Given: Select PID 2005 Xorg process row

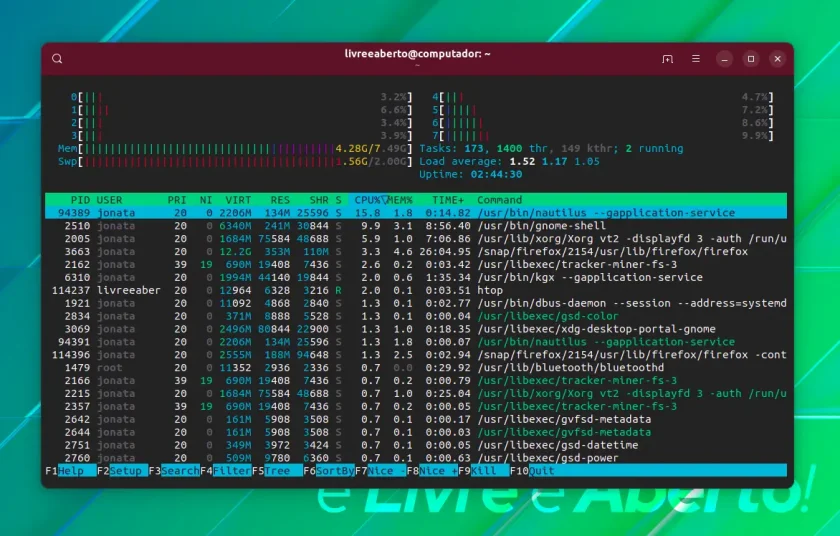Looking at the screenshot, I should [416, 238].
